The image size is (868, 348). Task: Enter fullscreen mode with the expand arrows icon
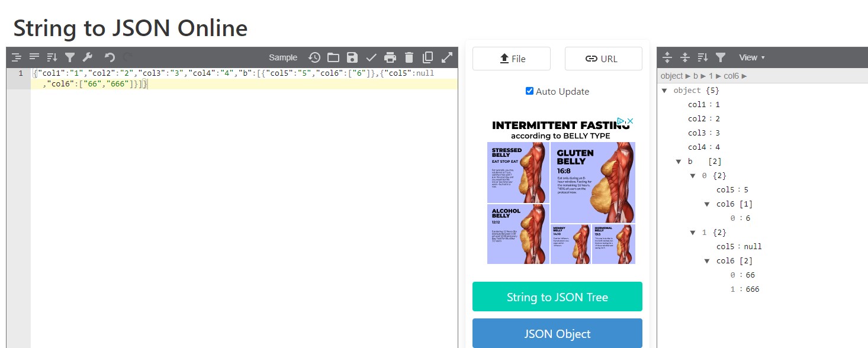point(447,57)
